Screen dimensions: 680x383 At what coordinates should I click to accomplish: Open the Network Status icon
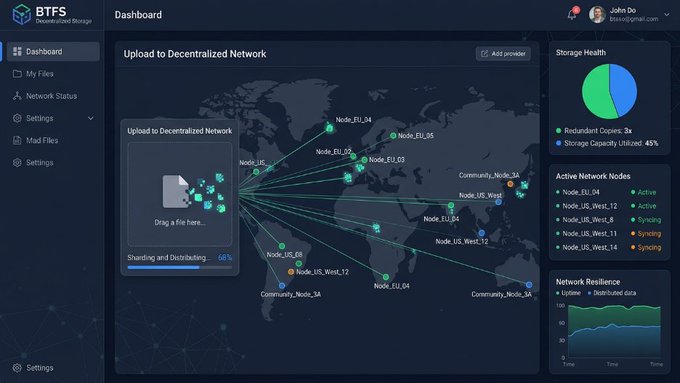point(17,96)
